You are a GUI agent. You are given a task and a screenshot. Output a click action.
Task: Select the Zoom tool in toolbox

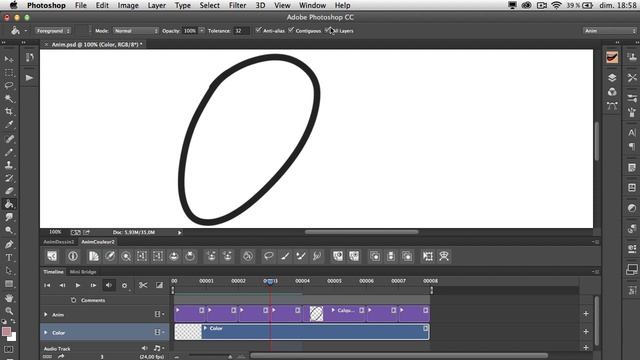[x=9, y=311]
